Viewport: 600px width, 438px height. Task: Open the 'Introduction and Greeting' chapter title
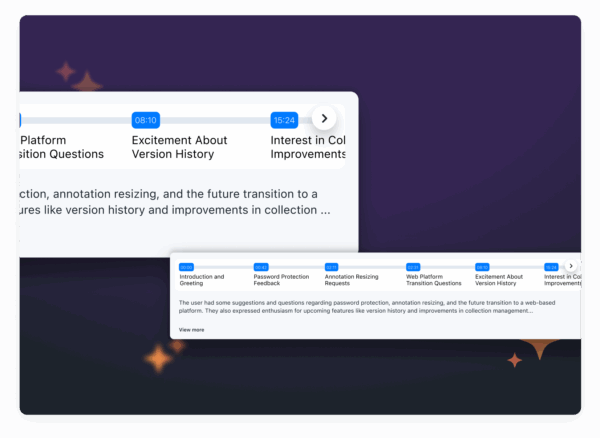click(202, 280)
